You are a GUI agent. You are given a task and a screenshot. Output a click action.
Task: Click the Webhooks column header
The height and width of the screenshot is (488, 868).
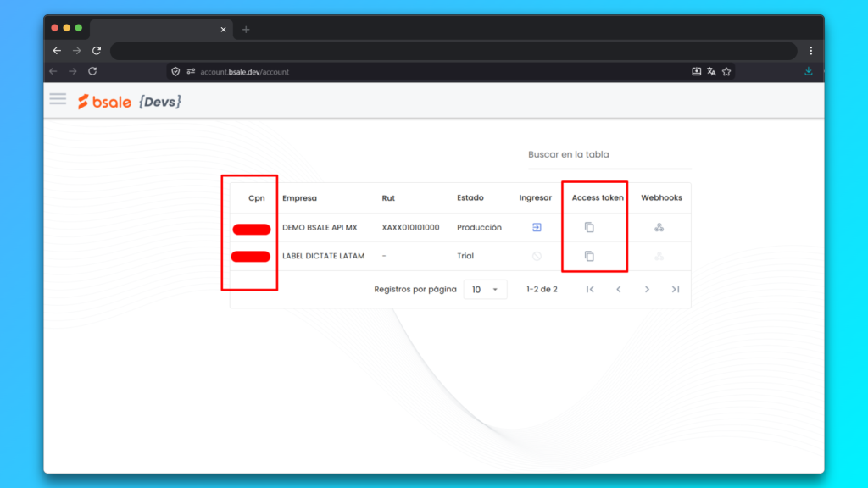661,197
